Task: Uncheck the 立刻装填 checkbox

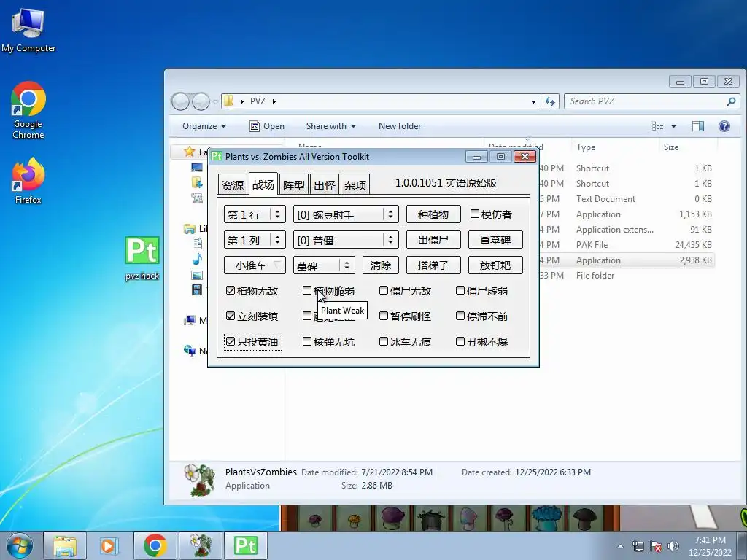Action: click(231, 316)
